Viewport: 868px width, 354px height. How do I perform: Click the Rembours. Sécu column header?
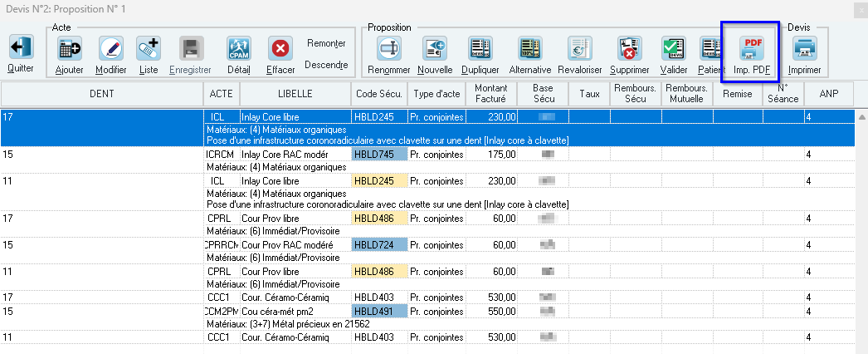point(636,94)
